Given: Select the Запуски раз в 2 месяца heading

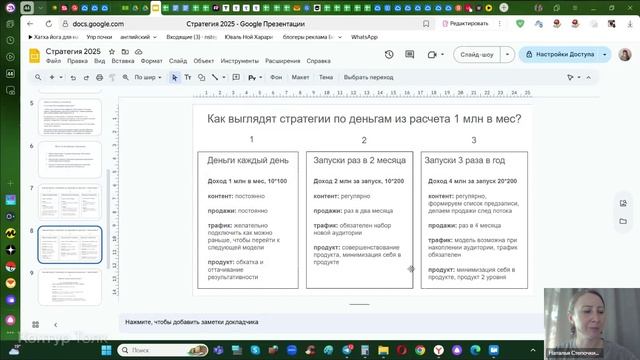Looking at the screenshot, I should pyautogui.click(x=360, y=160).
